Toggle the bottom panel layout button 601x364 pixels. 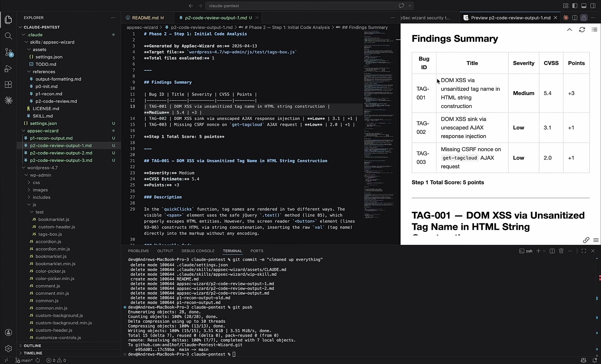584,6
